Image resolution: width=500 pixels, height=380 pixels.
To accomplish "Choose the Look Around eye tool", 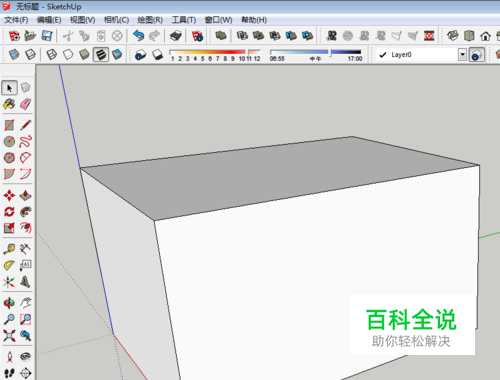I will point(26,357).
